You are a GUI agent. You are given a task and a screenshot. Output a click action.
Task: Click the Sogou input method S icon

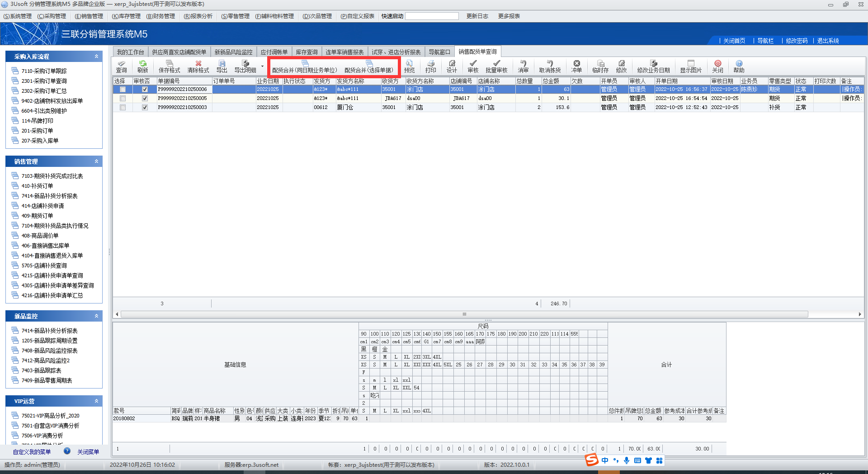[591, 460]
